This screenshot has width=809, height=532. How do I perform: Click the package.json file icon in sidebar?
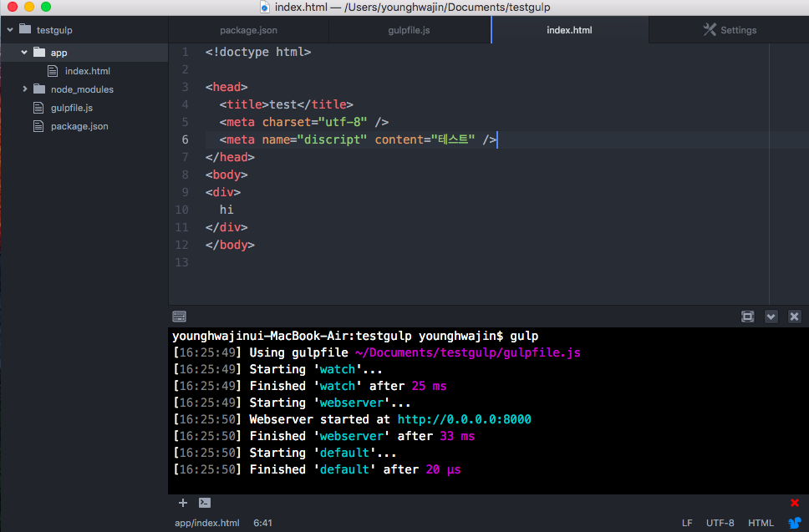click(x=38, y=126)
